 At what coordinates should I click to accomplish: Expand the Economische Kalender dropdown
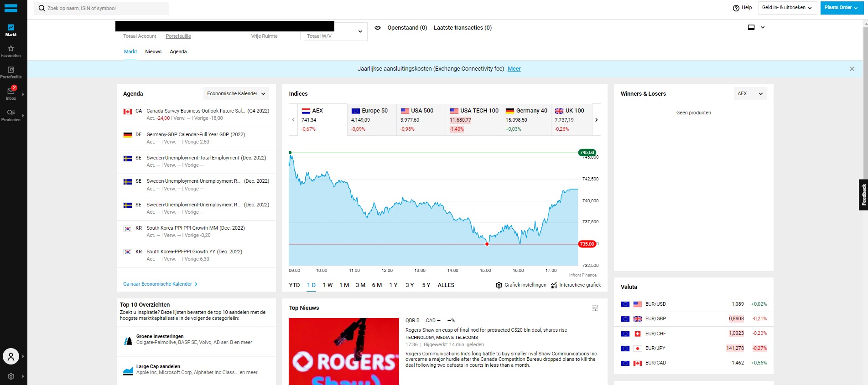tap(236, 94)
